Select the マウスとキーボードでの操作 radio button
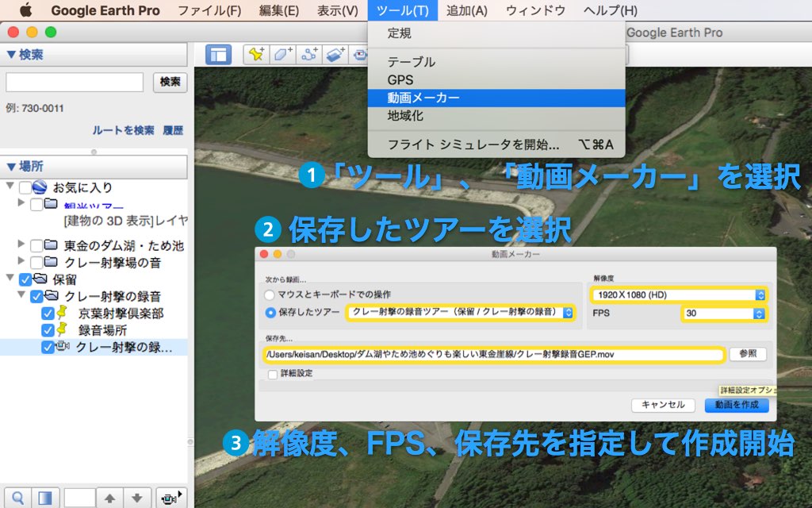Viewport: 812px width, 508px height. (x=270, y=295)
